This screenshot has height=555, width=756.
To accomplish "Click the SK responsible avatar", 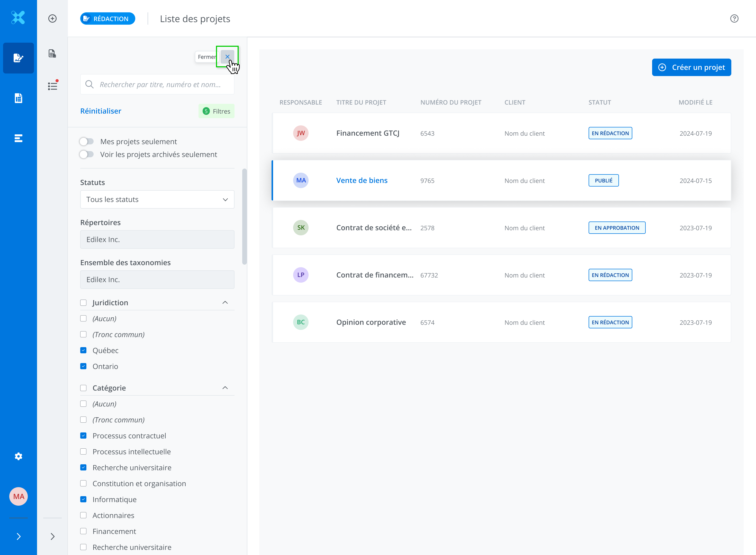I will (301, 228).
